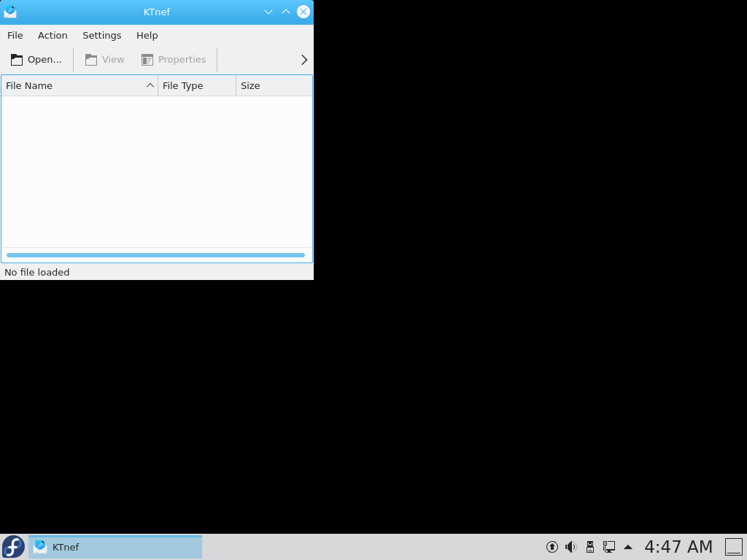Click the KTnef icon in title bar
747x560 pixels.
(x=10, y=12)
